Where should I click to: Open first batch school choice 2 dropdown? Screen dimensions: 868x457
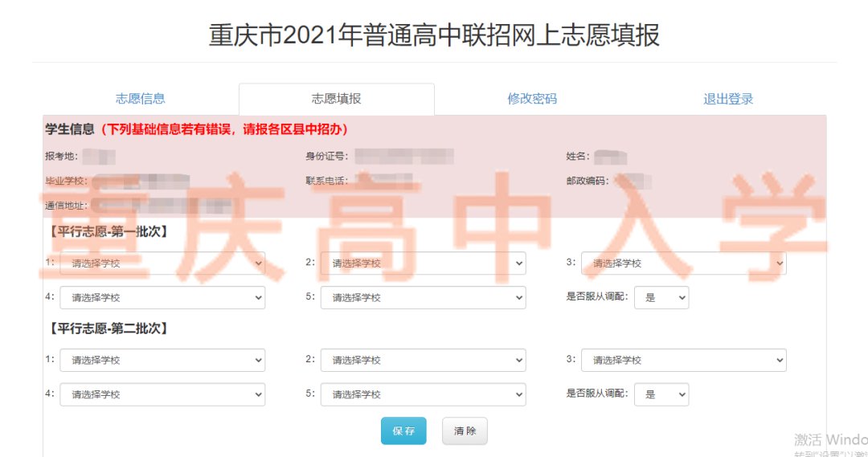pos(423,263)
